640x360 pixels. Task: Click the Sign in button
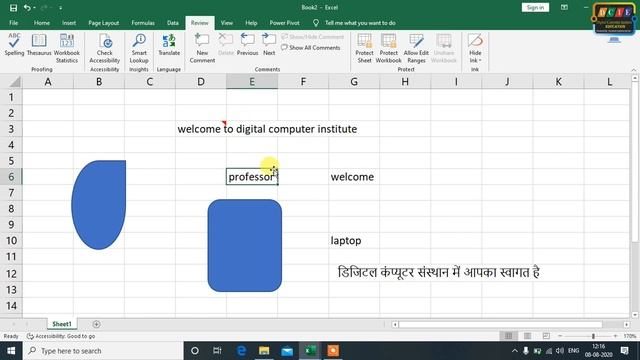[x=535, y=7]
